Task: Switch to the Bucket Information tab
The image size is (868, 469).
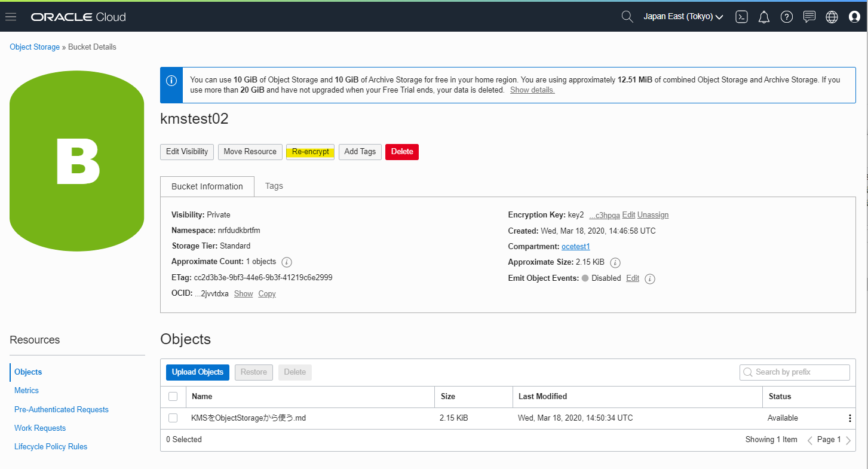Action: (207, 186)
